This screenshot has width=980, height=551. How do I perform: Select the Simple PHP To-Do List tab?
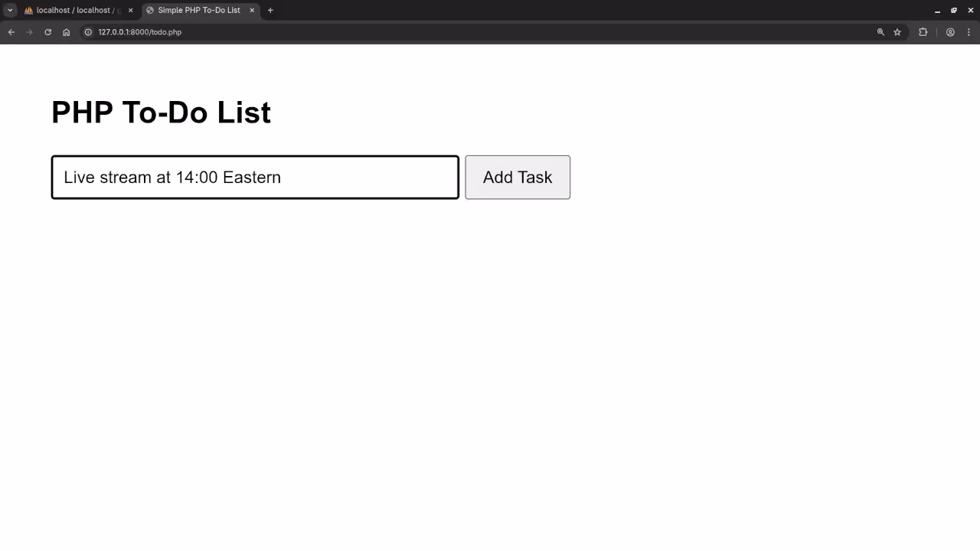pyautogui.click(x=198, y=10)
